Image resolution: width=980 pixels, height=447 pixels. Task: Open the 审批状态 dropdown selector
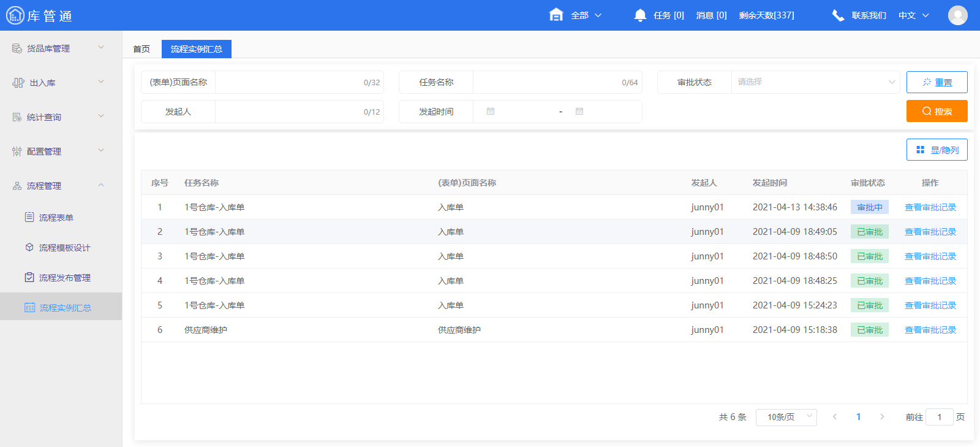pos(815,82)
